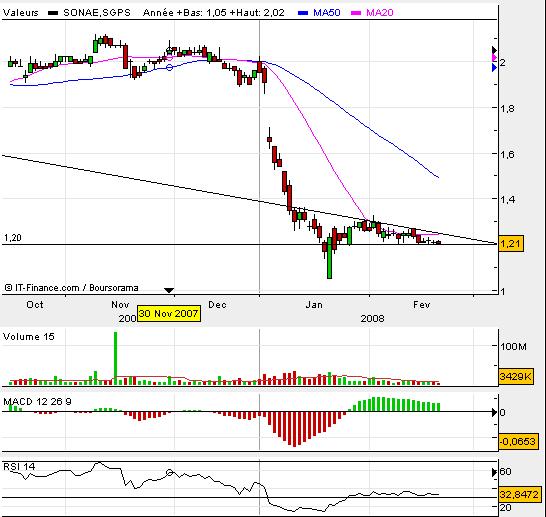
Task: Click the RSI 60 level arrow marker
Action: pos(494,472)
